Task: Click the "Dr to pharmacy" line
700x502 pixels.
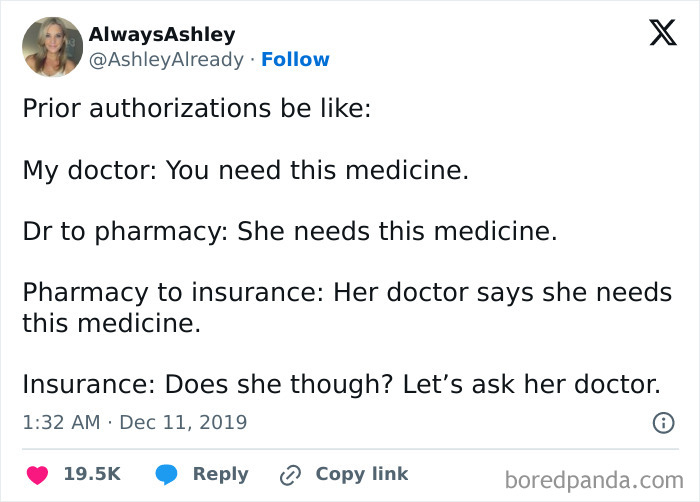Action: (289, 232)
